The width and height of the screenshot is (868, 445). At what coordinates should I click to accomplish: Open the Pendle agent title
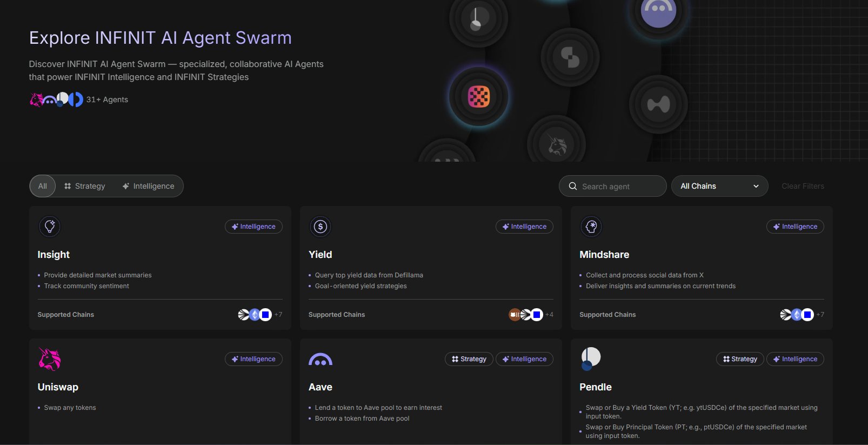pyautogui.click(x=596, y=387)
